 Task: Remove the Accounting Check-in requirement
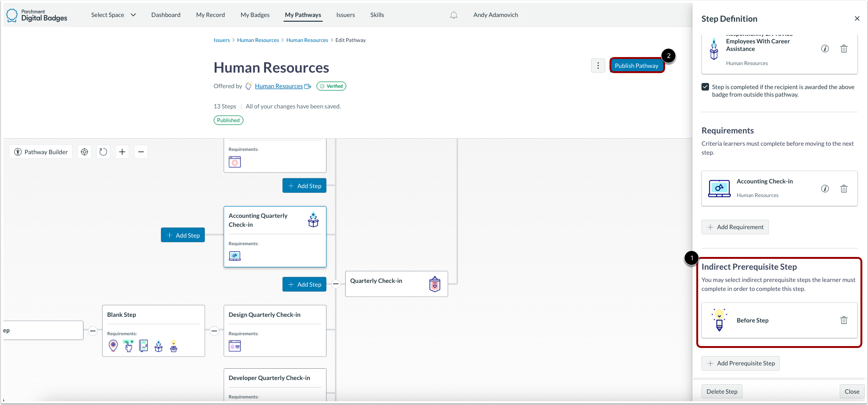(844, 189)
